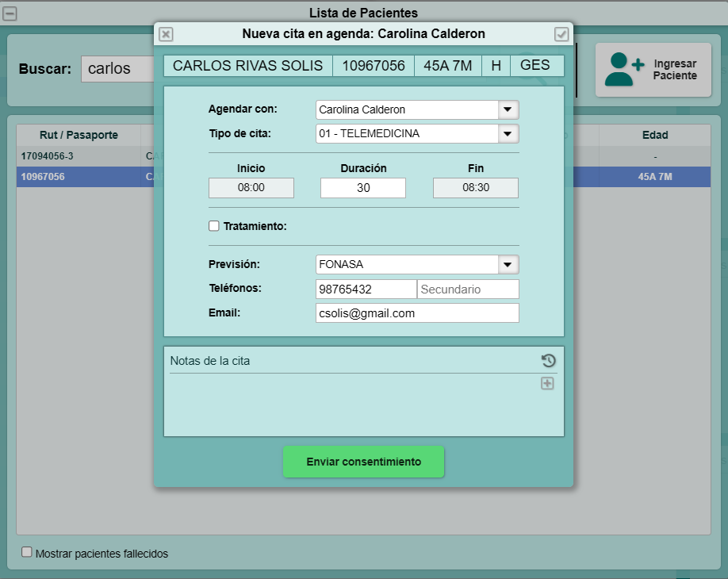Click patient name CARLOS RIVAS SOLIS in header
728x579 pixels.
point(248,66)
